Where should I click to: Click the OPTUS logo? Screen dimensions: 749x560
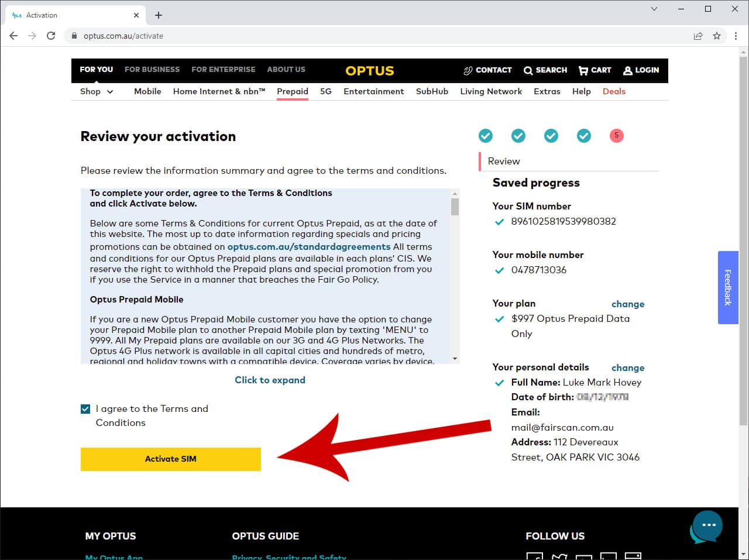click(x=369, y=71)
